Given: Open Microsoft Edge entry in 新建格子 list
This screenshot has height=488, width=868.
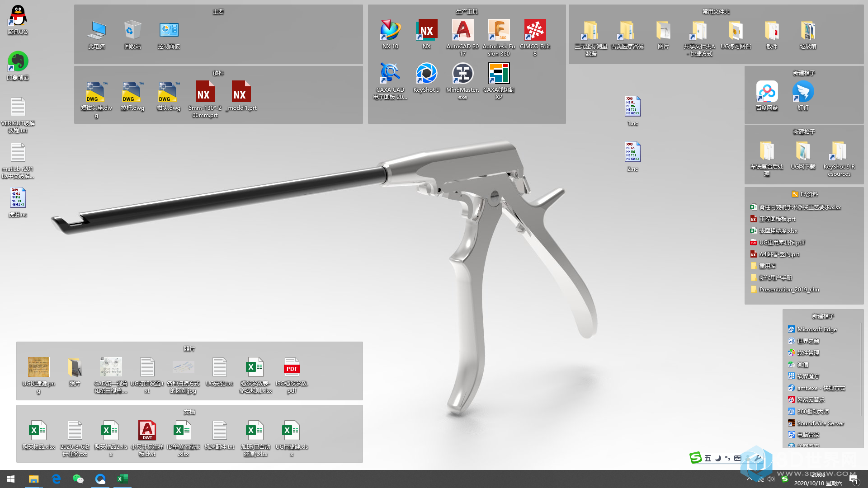Looking at the screenshot, I should coord(812,329).
